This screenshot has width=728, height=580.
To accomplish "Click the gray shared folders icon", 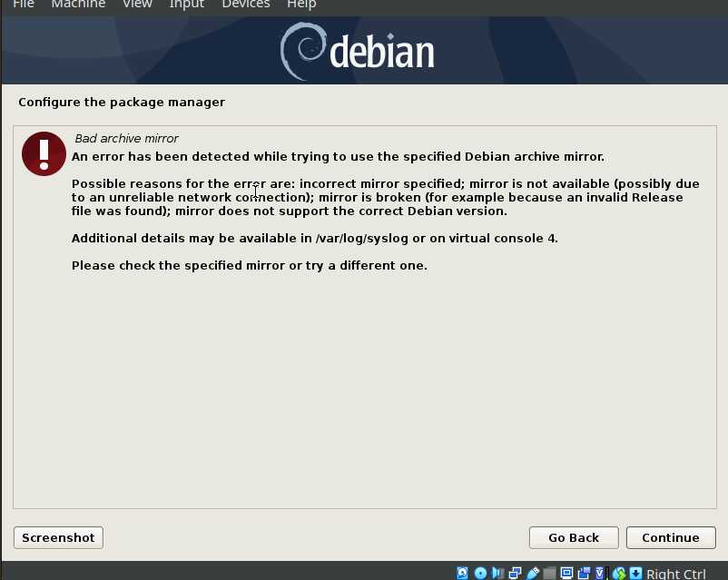I will [x=550, y=573].
